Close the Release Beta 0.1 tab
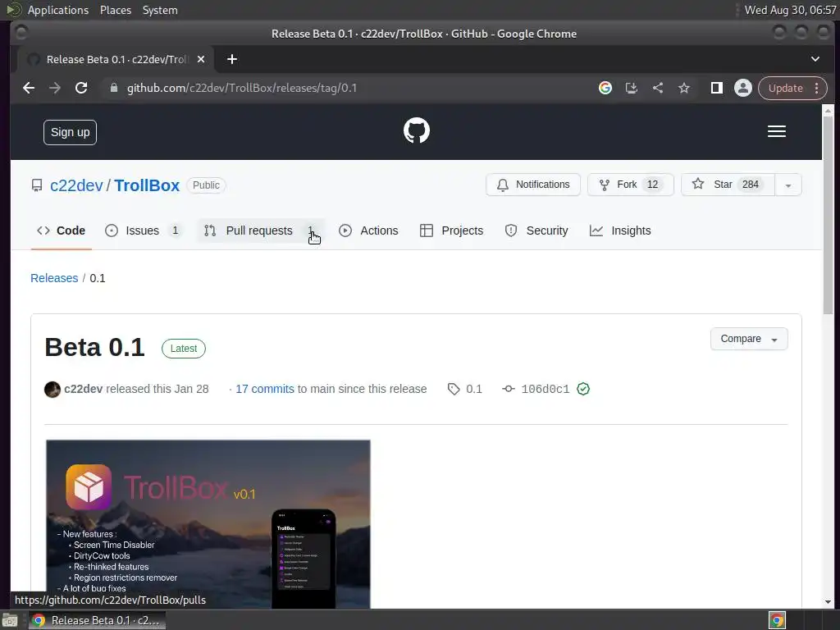Image resolution: width=840 pixels, height=630 pixels. [x=201, y=59]
